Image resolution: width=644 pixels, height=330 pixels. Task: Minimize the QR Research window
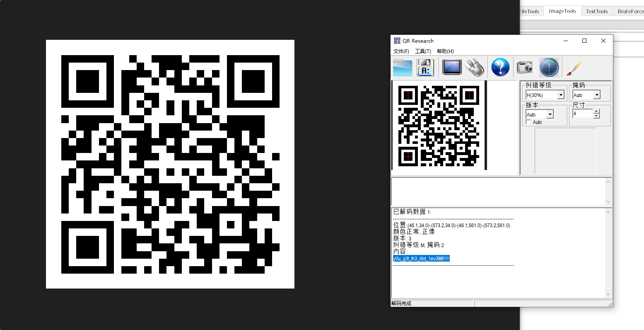coord(566,41)
